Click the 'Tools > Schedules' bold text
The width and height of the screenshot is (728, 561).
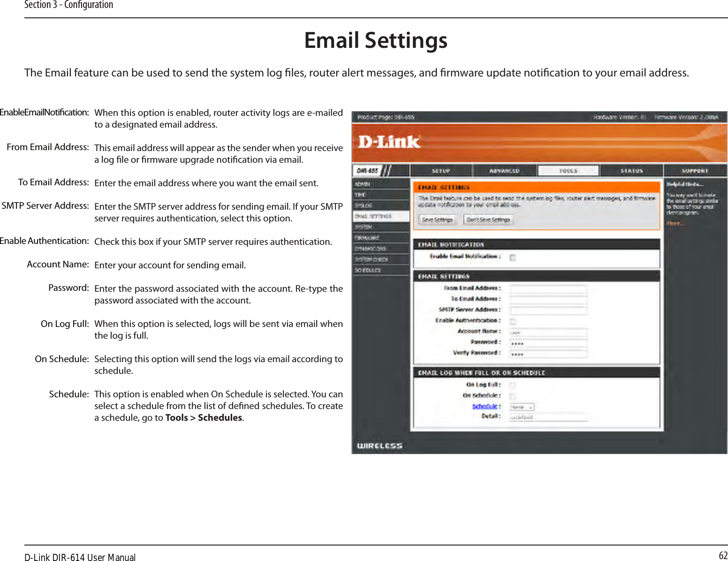[x=204, y=418]
